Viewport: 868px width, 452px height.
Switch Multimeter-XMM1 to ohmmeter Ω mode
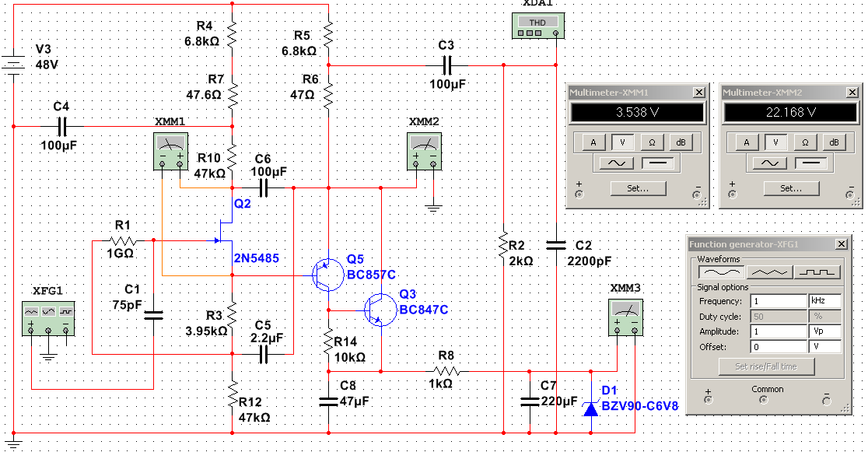652,142
